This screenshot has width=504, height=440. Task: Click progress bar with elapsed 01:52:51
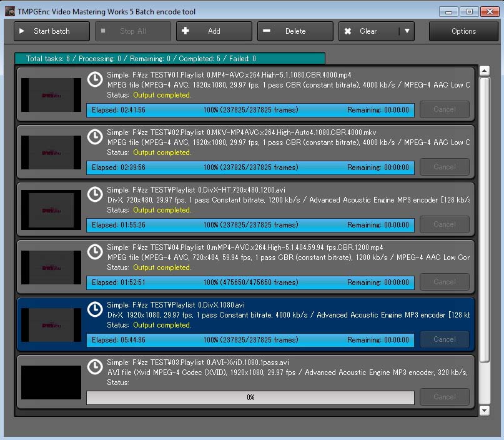pyautogui.click(x=250, y=282)
